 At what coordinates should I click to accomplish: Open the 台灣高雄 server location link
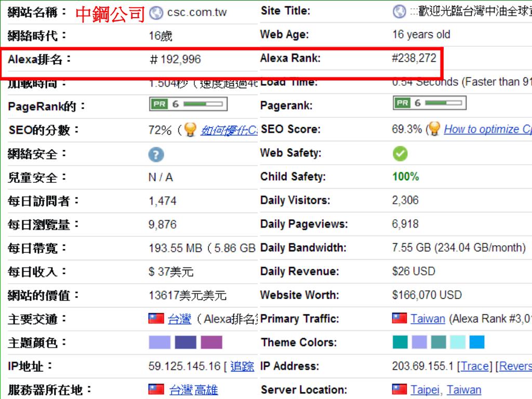click(193, 390)
